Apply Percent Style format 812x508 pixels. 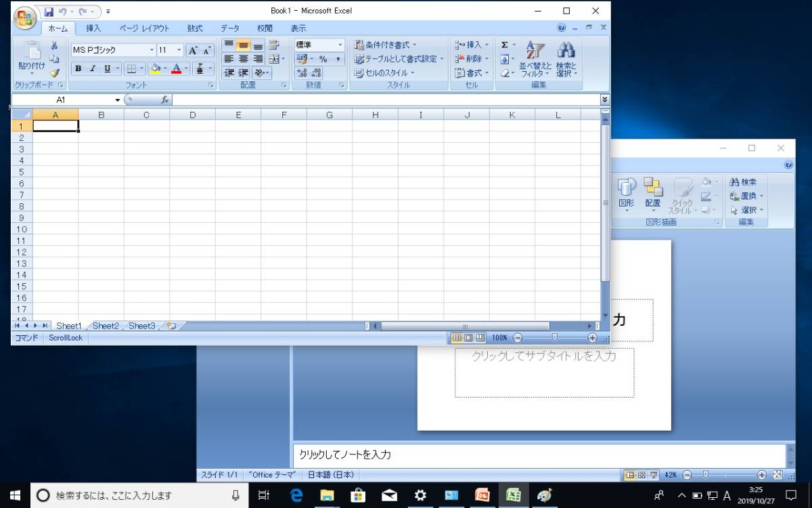point(323,59)
